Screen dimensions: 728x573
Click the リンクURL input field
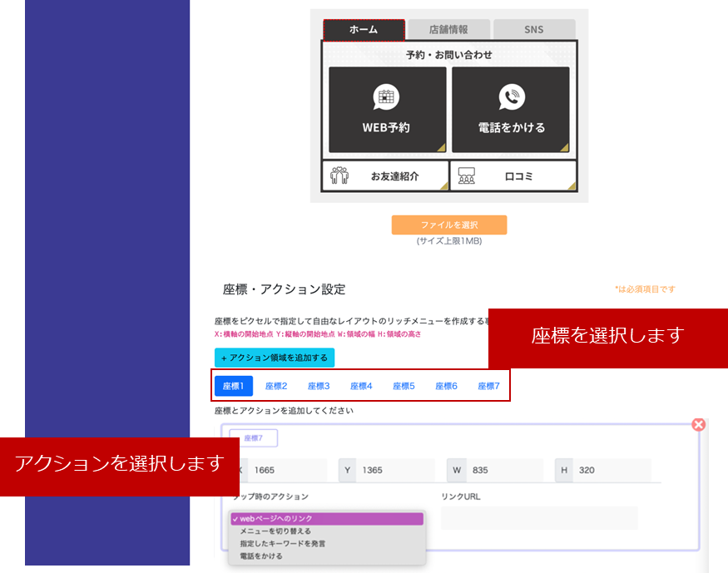point(539,518)
